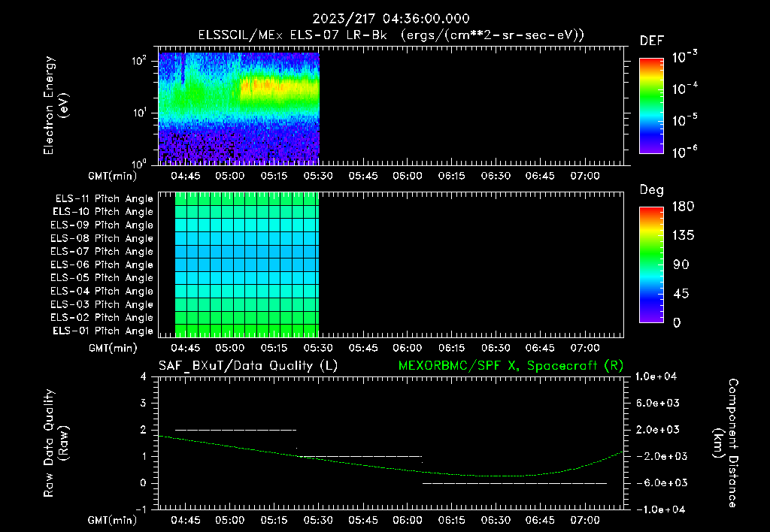The image size is (770, 532).
Task: Select the DEF colorbar heading
Action: 652,41
